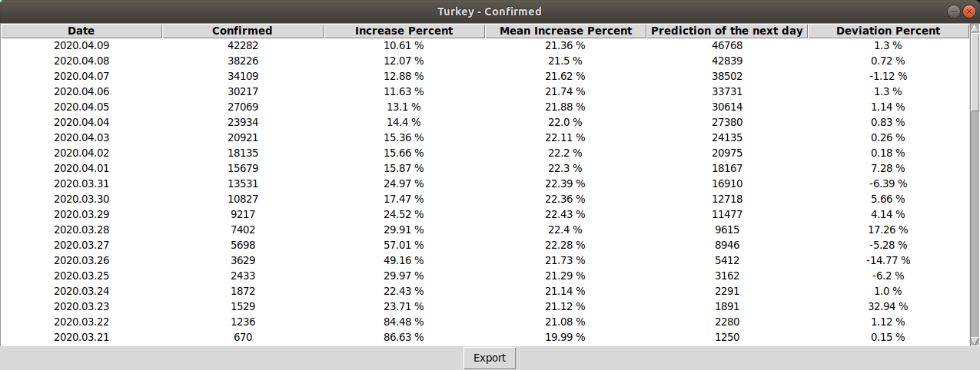Select the Mean Increase Percent header
980x370 pixels.
tap(565, 31)
